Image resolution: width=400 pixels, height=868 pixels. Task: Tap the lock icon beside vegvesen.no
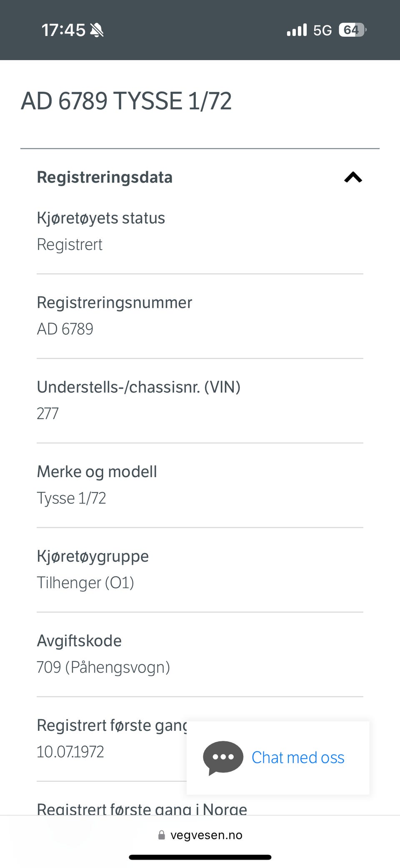tap(162, 835)
